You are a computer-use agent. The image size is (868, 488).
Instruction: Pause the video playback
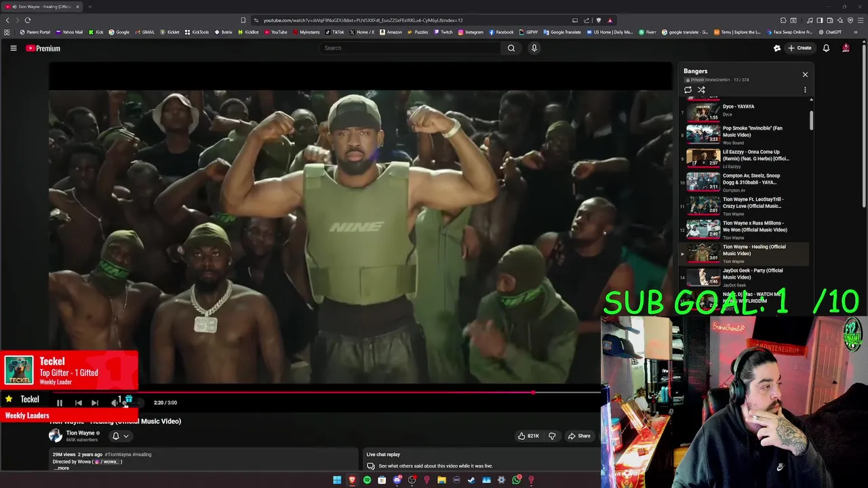click(60, 403)
